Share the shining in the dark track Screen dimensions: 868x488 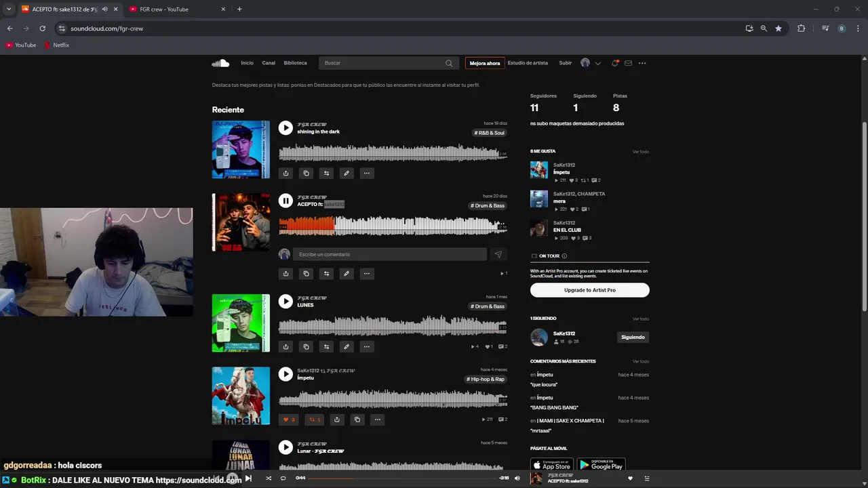[285, 174]
